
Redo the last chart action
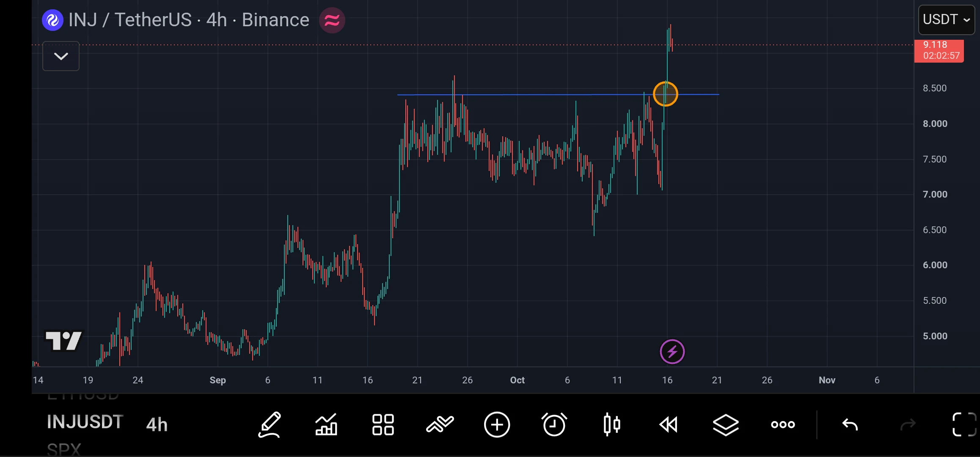click(908, 424)
